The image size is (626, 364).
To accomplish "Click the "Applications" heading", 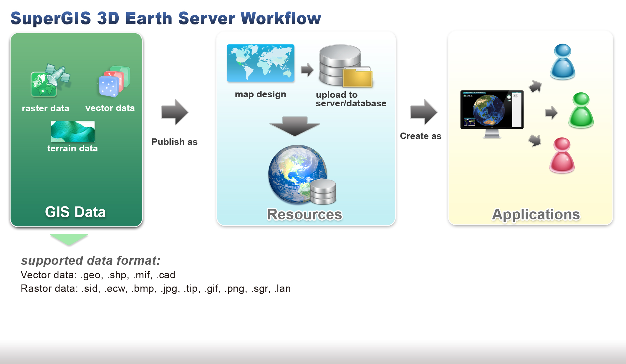I will 536,215.
